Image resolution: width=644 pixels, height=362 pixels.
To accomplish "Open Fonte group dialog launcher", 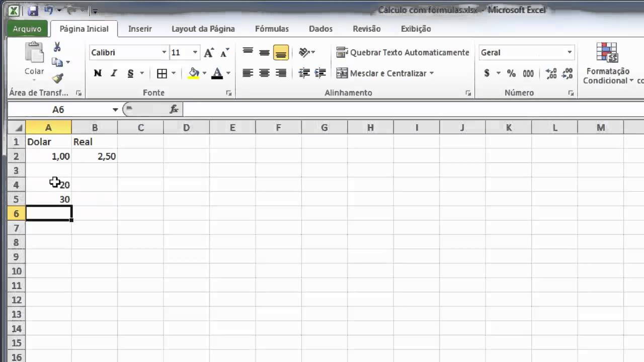I will (229, 93).
